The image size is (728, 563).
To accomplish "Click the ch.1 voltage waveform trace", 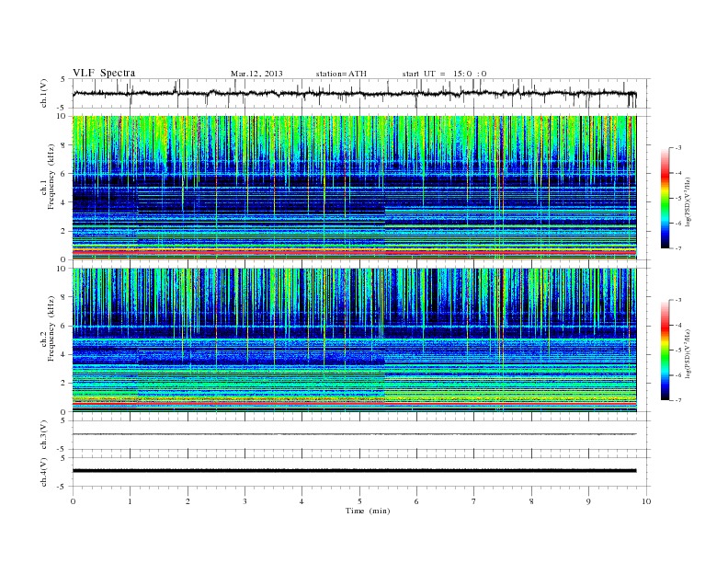I will pos(354,93).
